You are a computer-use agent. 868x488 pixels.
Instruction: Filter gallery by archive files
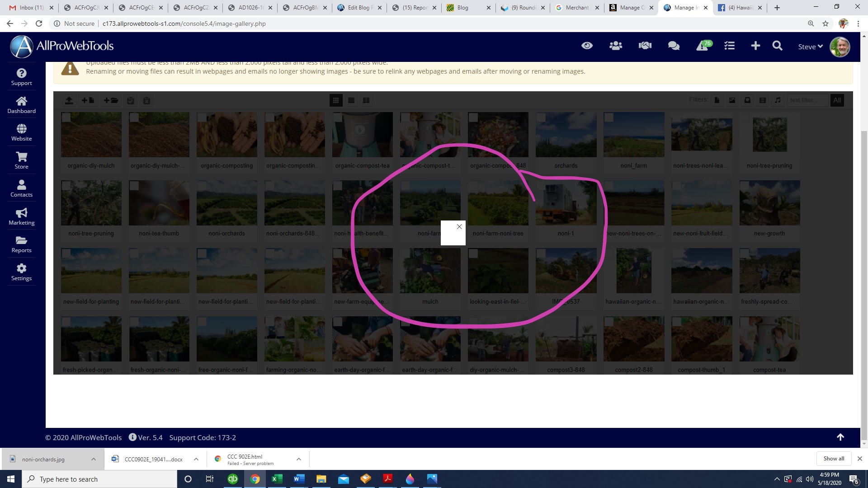tap(747, 100)
